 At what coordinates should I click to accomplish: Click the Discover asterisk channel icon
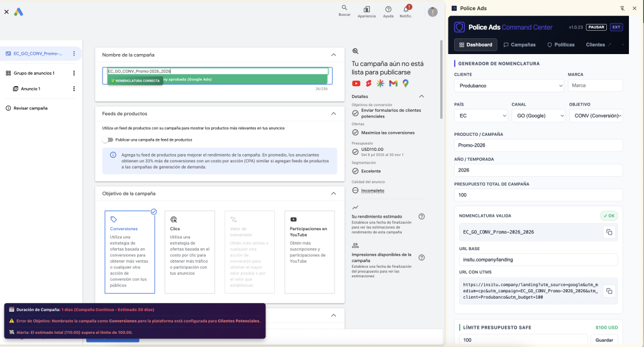click(380, 84)
